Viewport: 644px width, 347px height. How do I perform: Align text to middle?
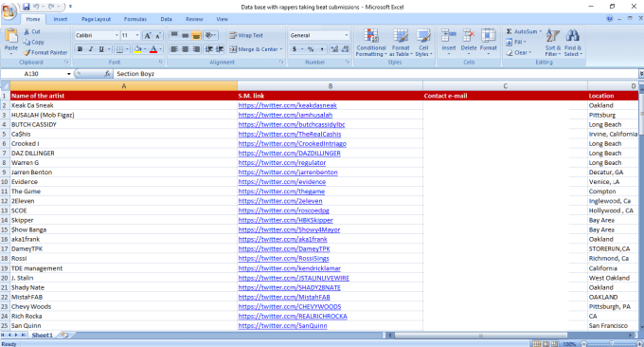click(x=186, y=35)
